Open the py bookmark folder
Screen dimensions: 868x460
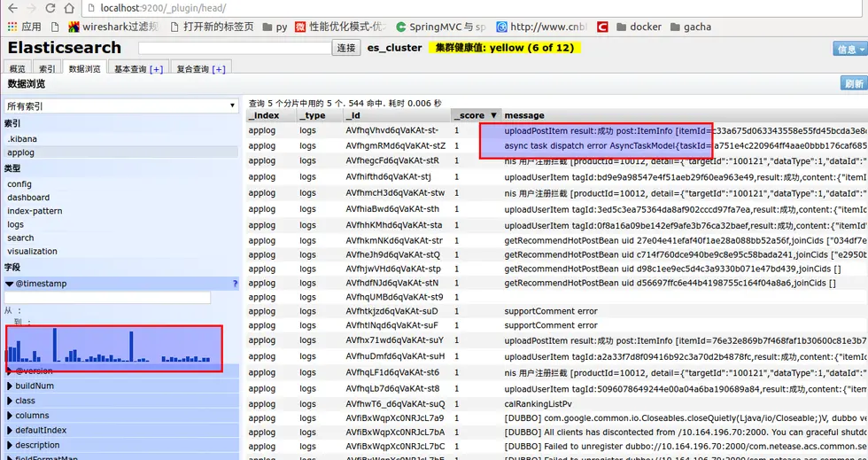275,27
